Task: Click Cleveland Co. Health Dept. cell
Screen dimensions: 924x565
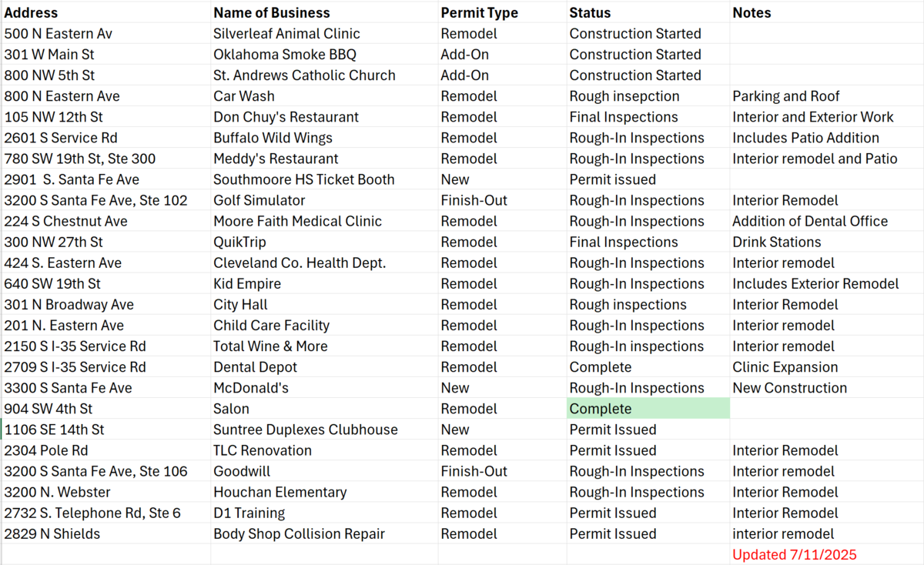Action: (324, 262)
